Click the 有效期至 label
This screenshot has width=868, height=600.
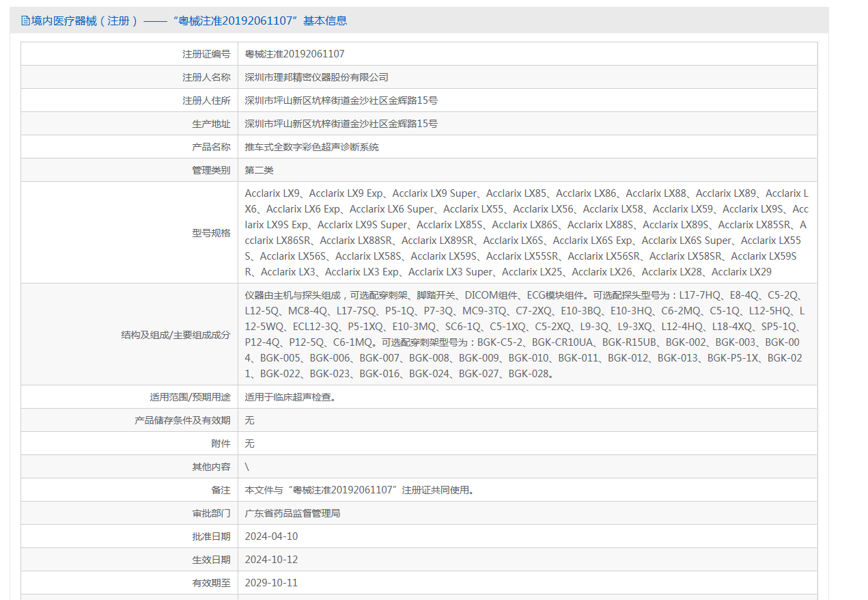point(211,583)
